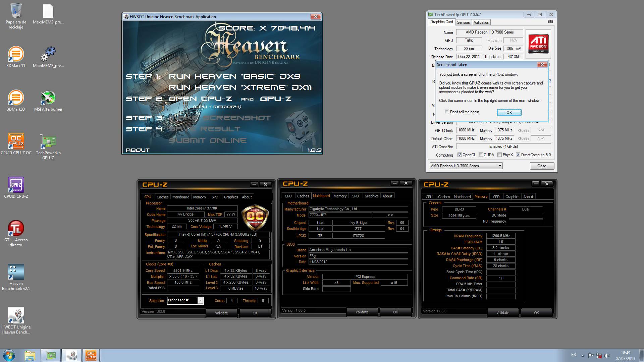Click the Action Center flag tray icon

(591, 355)
